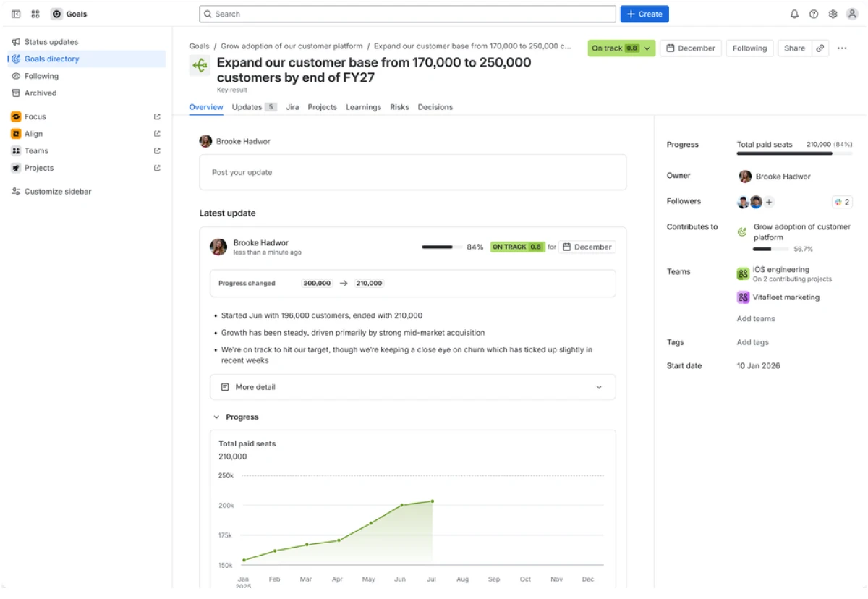
Task: Collapse the sidebar with the panel icon
Action: click(x=16, y=14)
